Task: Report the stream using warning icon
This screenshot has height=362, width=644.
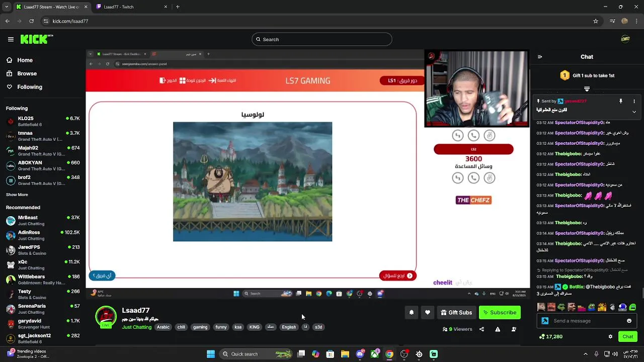Action: click(x=498, y=329)
